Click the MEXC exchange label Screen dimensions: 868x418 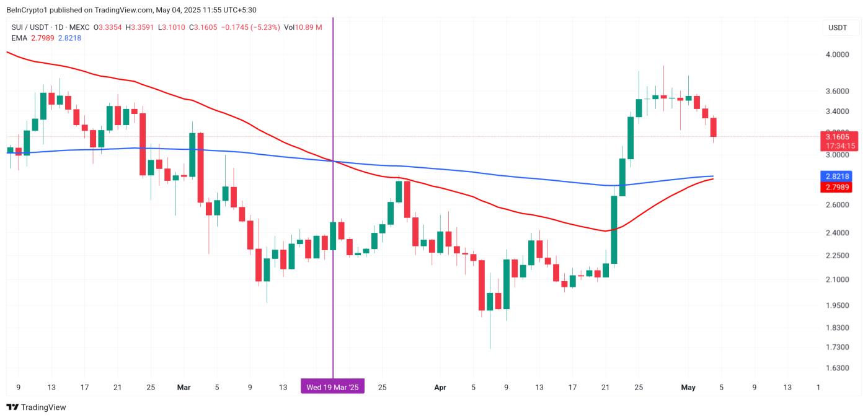80,27
